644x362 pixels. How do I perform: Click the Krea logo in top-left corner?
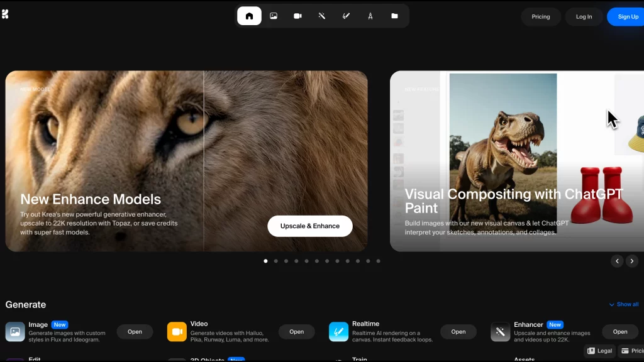(x=5, y=14)
